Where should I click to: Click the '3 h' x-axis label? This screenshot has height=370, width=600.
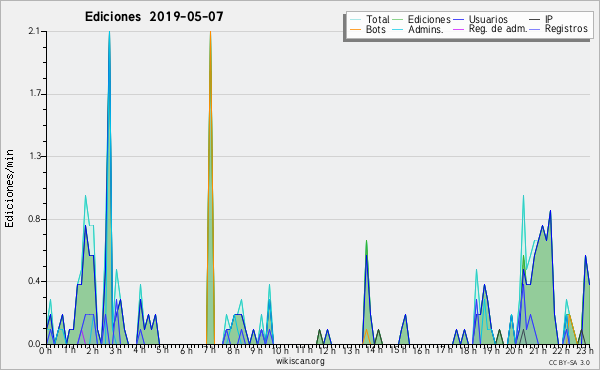point(116,351)
